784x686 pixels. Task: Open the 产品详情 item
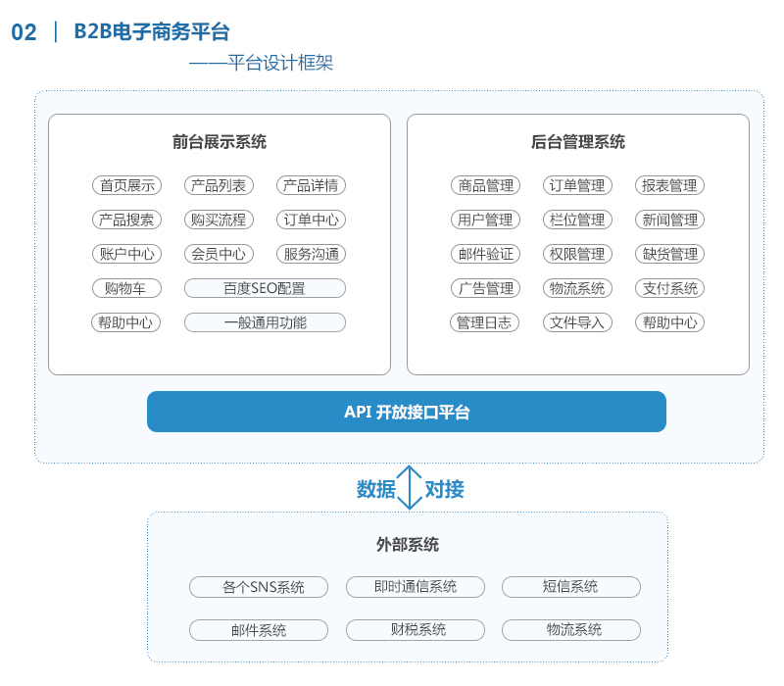pos(311,185)
